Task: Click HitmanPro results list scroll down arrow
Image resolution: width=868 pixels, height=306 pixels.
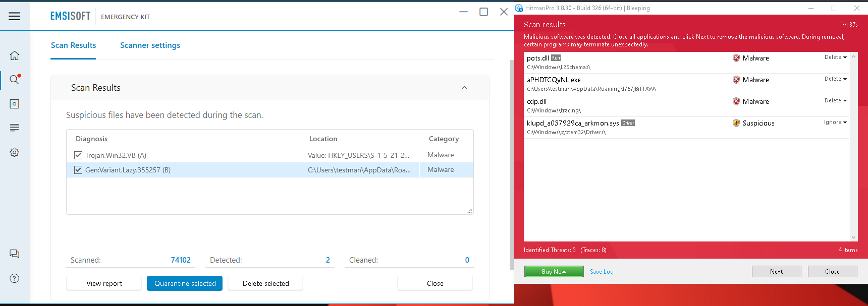Action: tap(853, 237)
